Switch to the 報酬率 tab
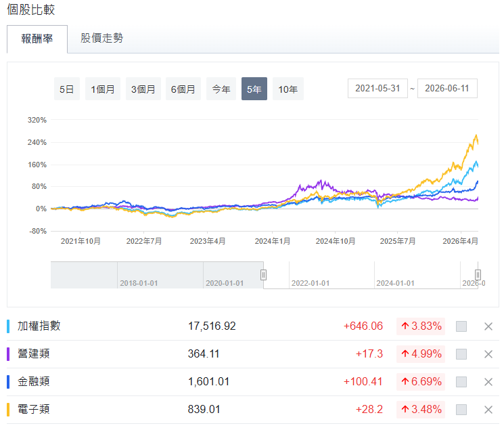504x430 pixels. pos(37,39)
